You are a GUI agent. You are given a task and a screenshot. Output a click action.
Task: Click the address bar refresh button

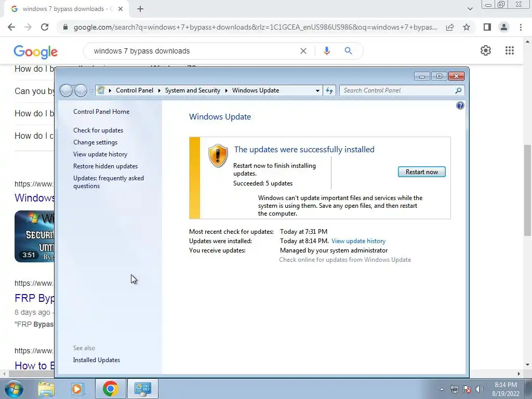click(329, 90)
